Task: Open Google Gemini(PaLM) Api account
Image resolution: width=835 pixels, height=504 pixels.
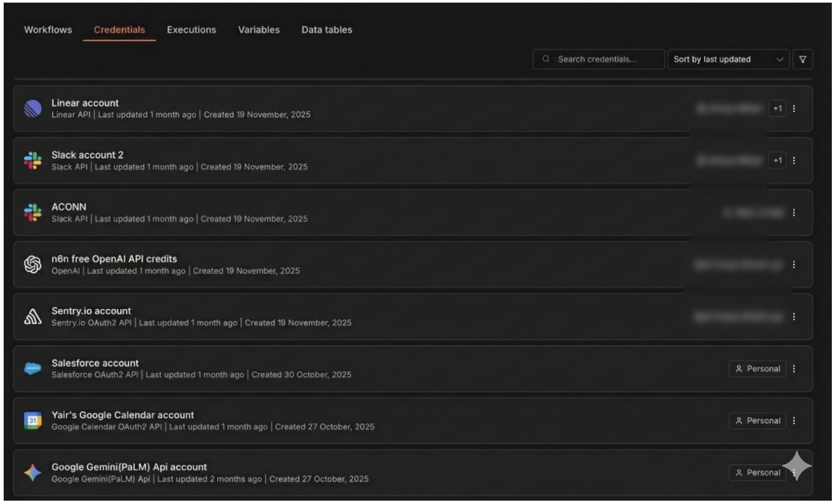Action: [413, 473]
